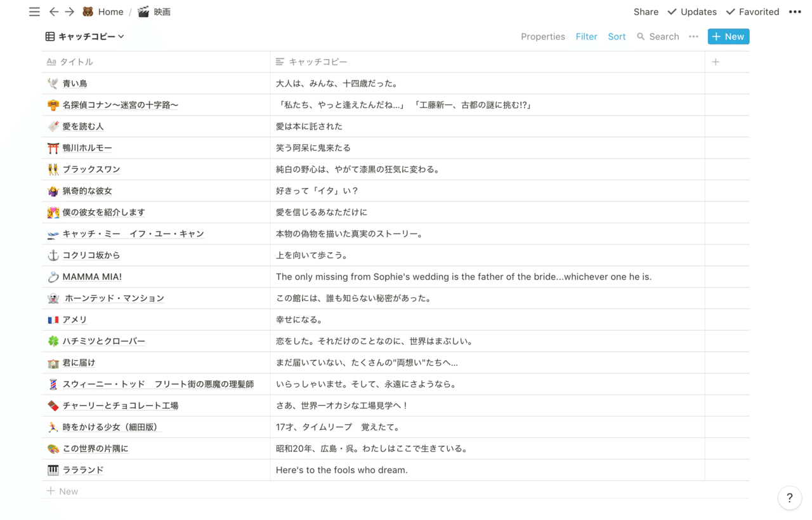Click the school icon of 君に届け
The width and height of the screenshot is (812, 520).
pyautogui.click(x=53, y=363)
